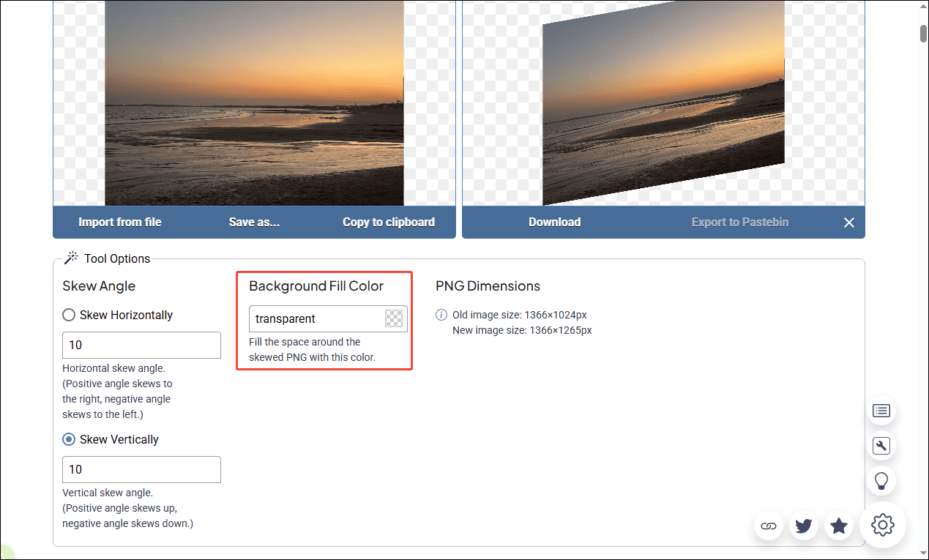Select the Skew Horizontally option
929x560 pixels.
(68, 314)
